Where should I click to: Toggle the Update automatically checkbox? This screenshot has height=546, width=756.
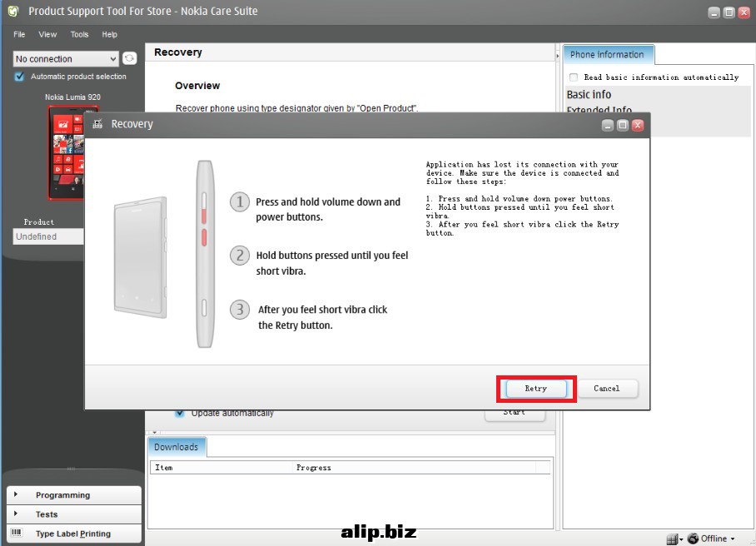[179, 413]
